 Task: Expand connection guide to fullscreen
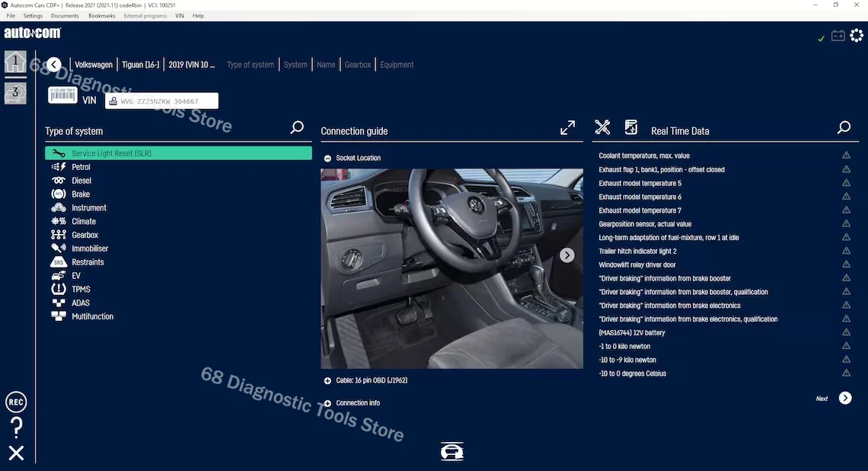pyautogui.click(x=567, y=128)
